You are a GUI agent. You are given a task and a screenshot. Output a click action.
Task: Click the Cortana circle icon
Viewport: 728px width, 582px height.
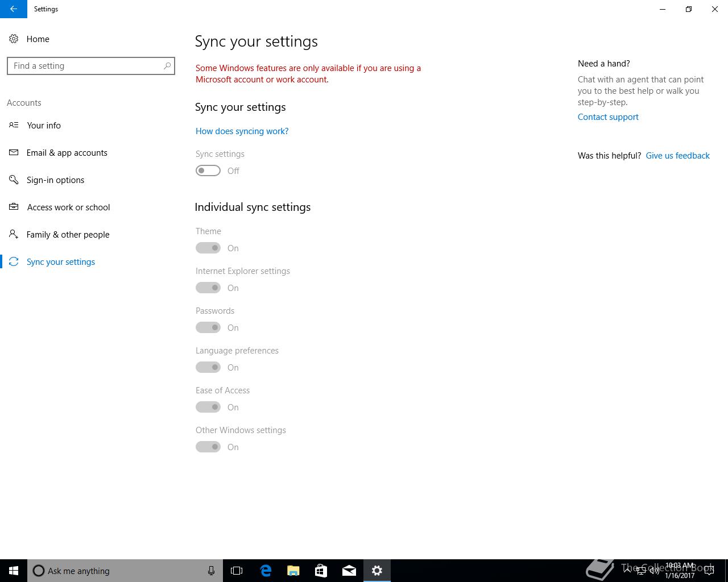(38, 571)
